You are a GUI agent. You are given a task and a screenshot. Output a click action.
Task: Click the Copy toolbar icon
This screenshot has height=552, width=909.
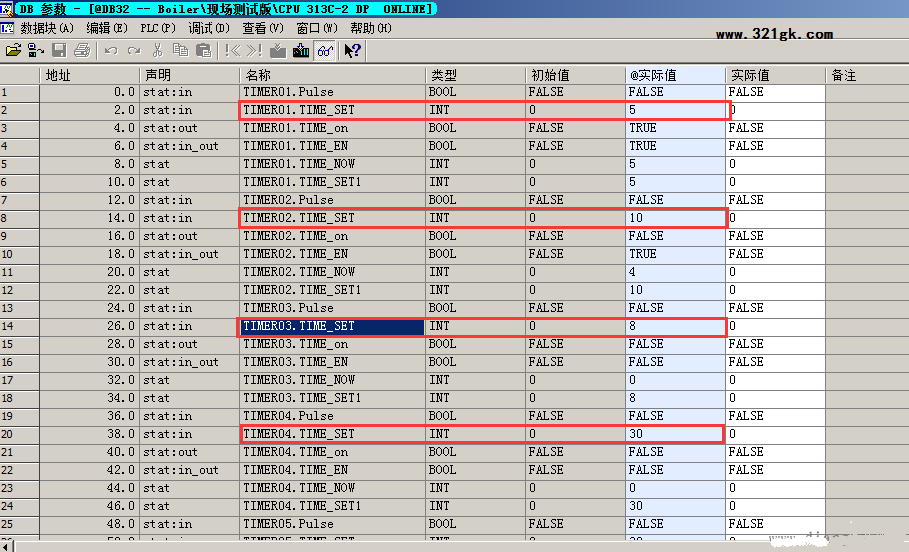tap(180, 50)
